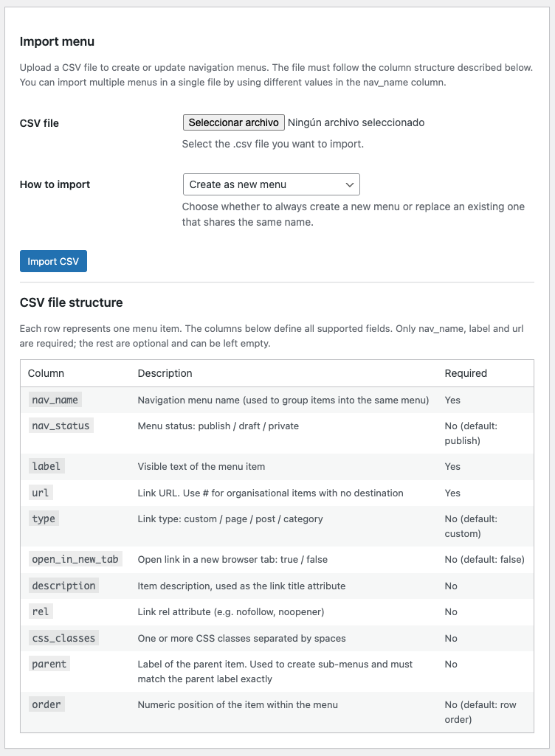Click the description column code tag
This screenshot has height=756, width=555.
(x=63, y=586)
